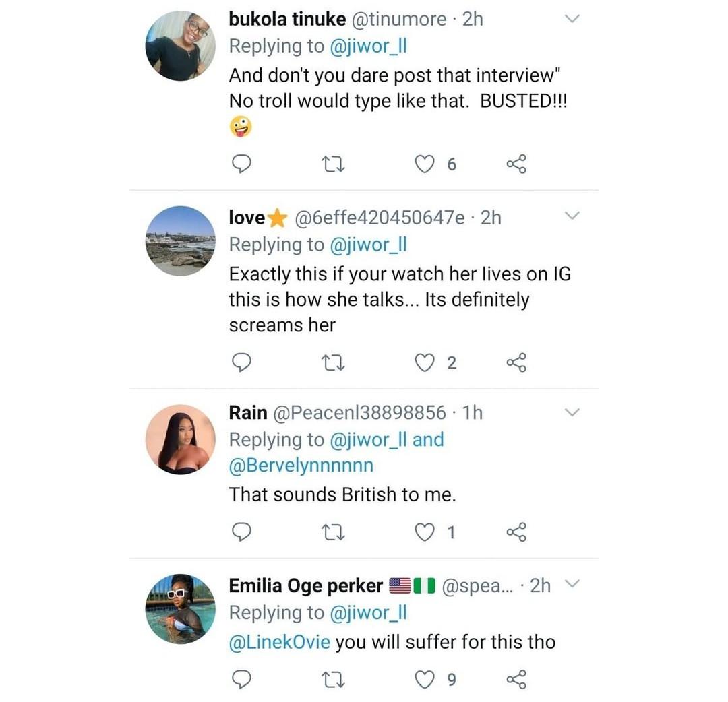Share bukola tinuke's tweet
The height and width of the screenshot is (702, 728).
click(516, 164)
